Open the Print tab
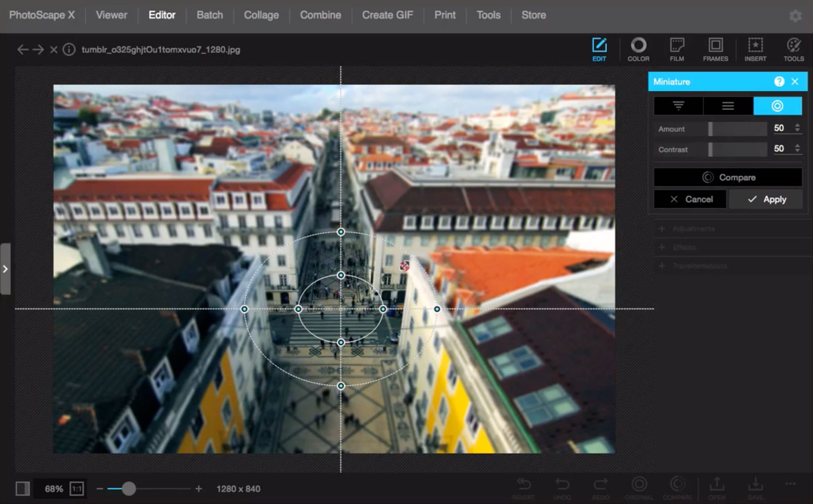 click(x=445, y=15)
